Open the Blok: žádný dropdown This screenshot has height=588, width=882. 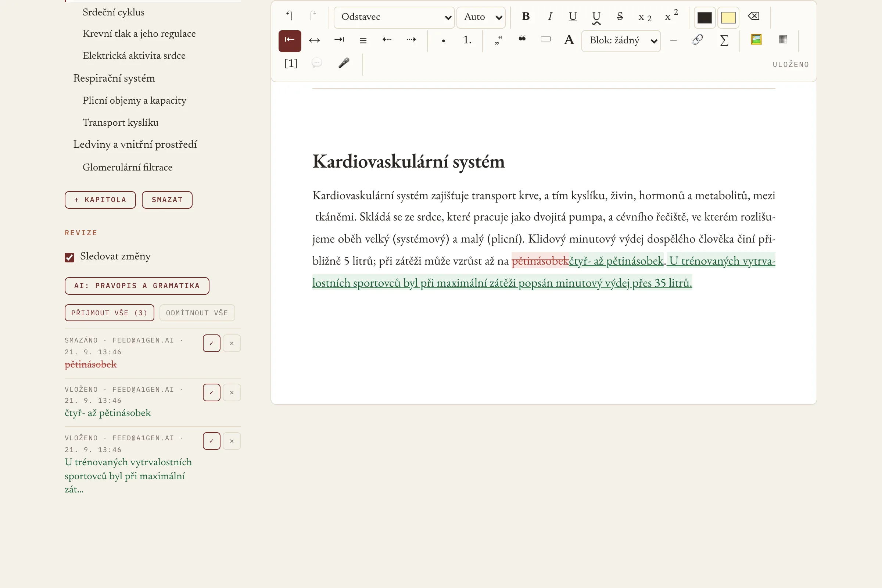(x=621, y=41)
